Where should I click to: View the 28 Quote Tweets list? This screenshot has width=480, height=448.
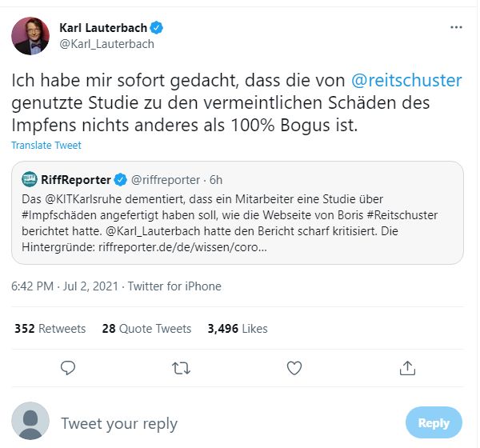click(x=146, y=329)
